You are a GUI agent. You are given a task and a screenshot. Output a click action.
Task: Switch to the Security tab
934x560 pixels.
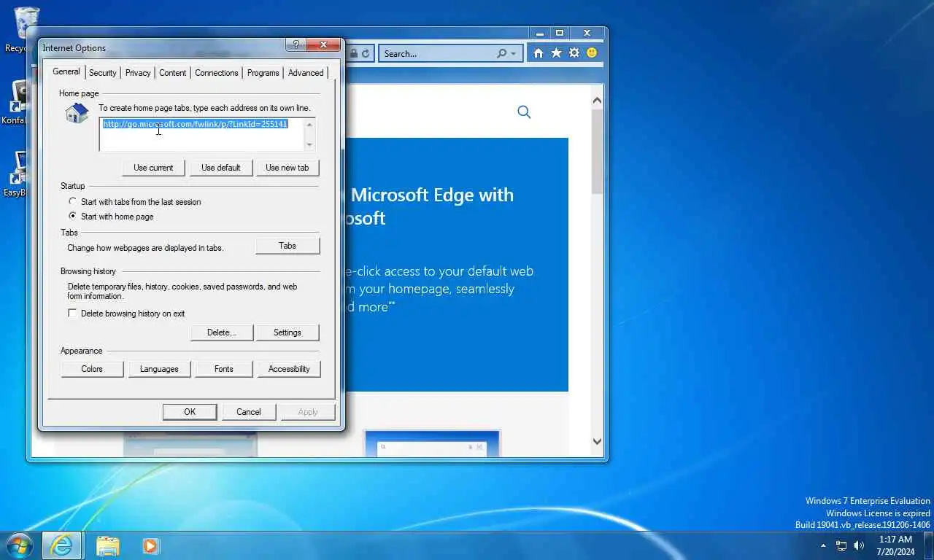102,73
